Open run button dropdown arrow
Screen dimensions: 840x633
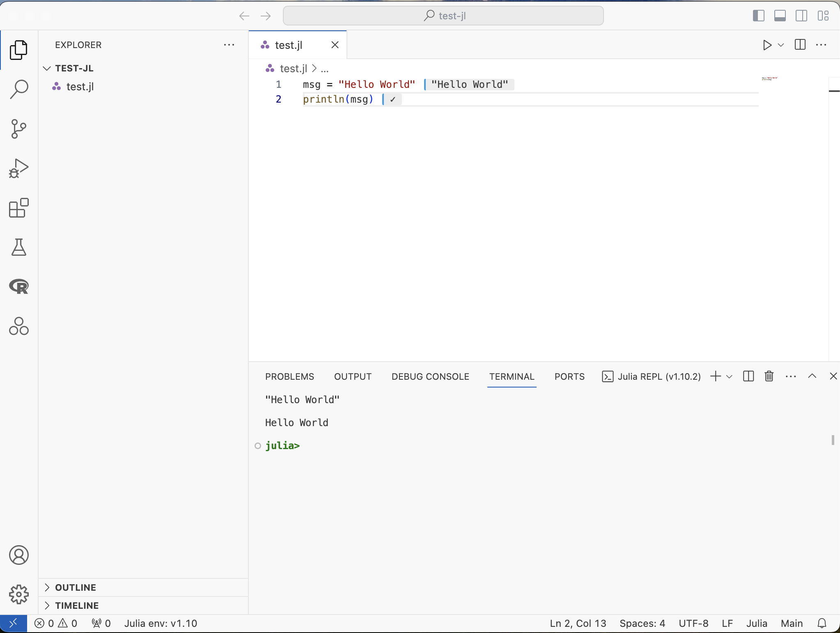(781, 45)
